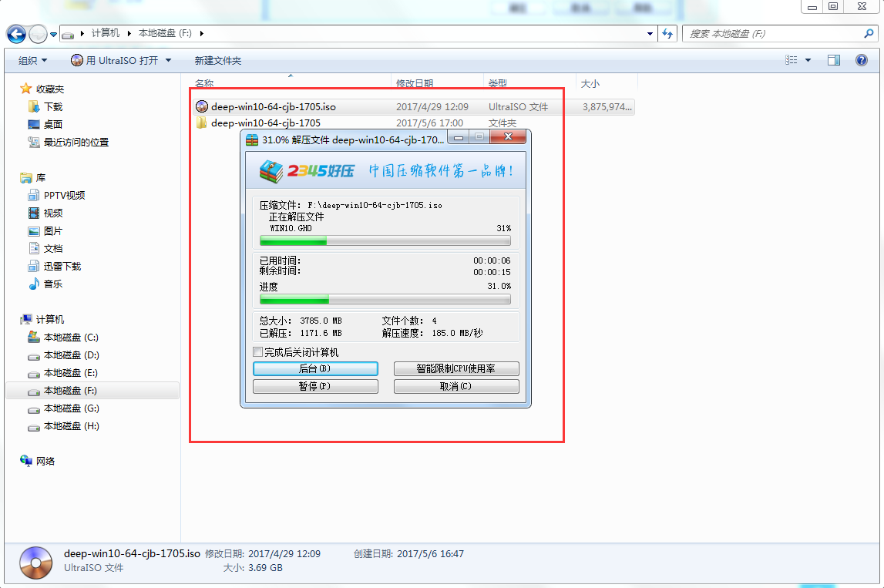Click 新建文件夹 in the toolbar

click(x=217, y=60)
